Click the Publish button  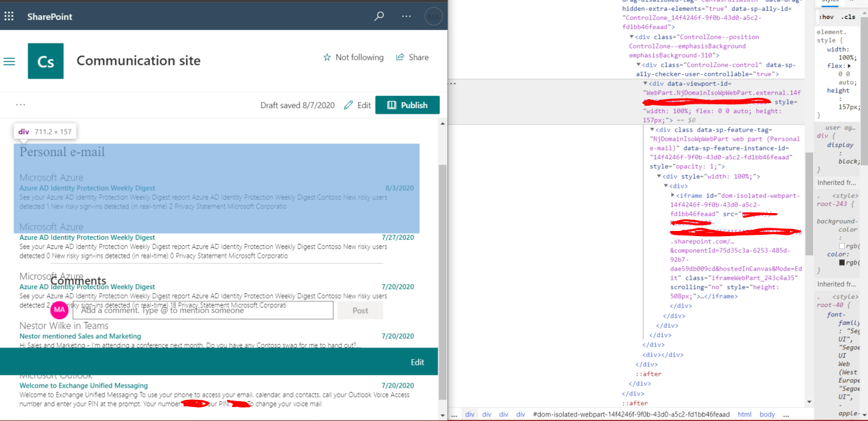tap(407, 105)
